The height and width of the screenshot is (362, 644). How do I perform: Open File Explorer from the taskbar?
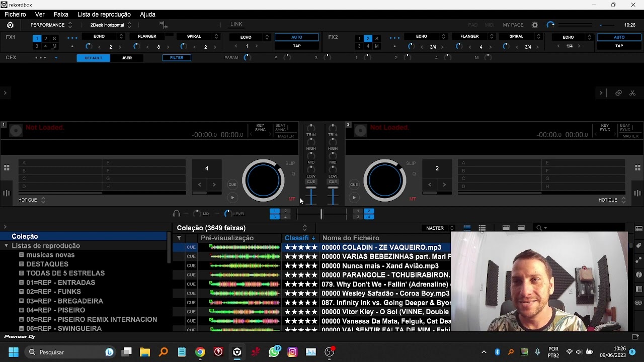point(145,352)
